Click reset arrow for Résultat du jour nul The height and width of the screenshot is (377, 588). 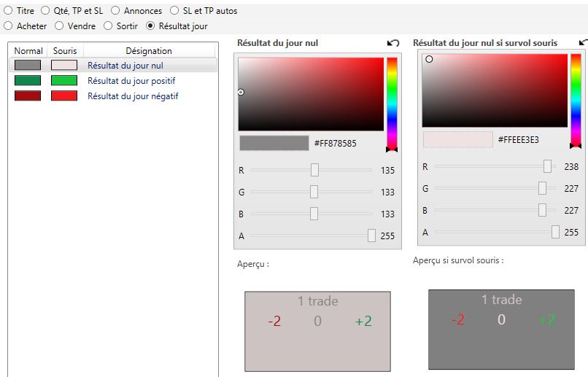pyautogui.click(x=393, y=44)
